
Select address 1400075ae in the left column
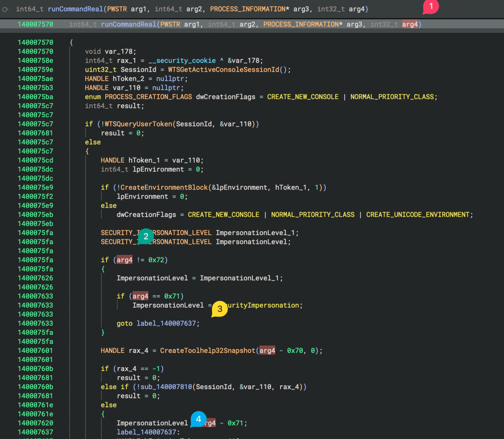35,79
